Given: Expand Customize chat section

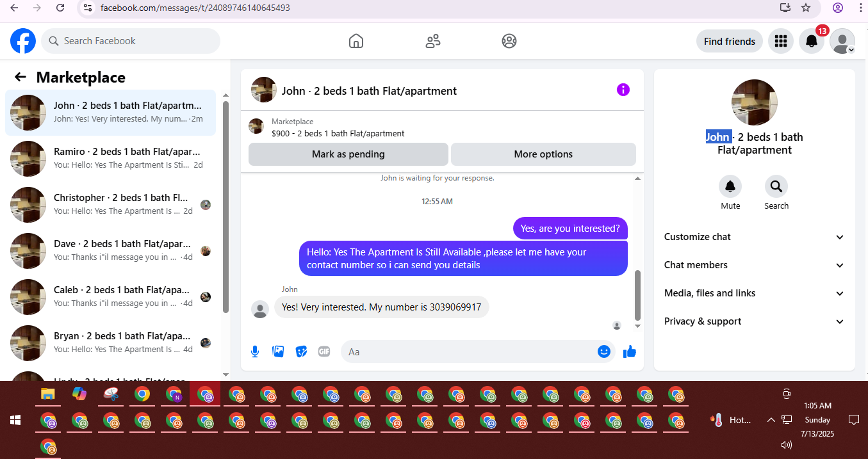Looking at the screenshot, I should [755, 237].
